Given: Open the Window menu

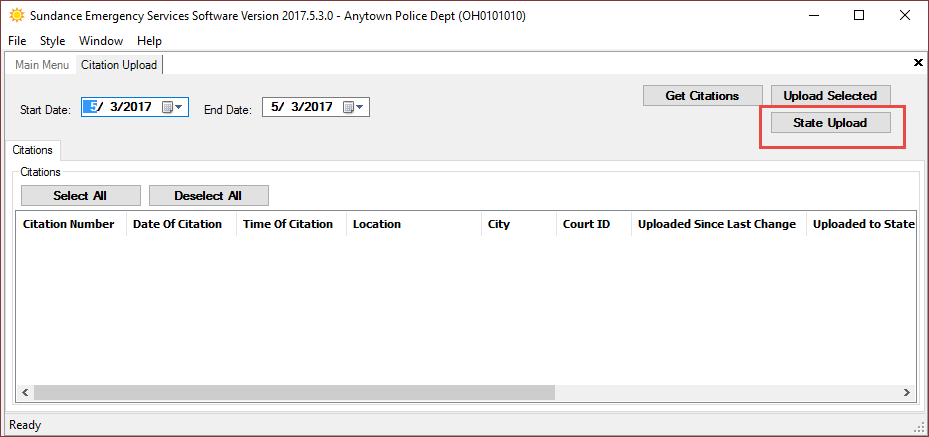Looking at the screenshot, I should click(x=101, y=41).
